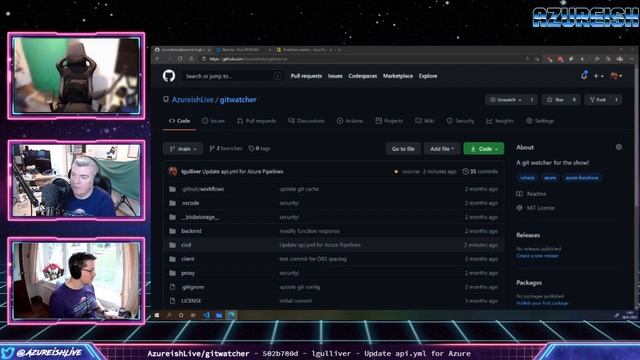Open the csharp topic tag
Screen dimensions: 640x360
527,178
